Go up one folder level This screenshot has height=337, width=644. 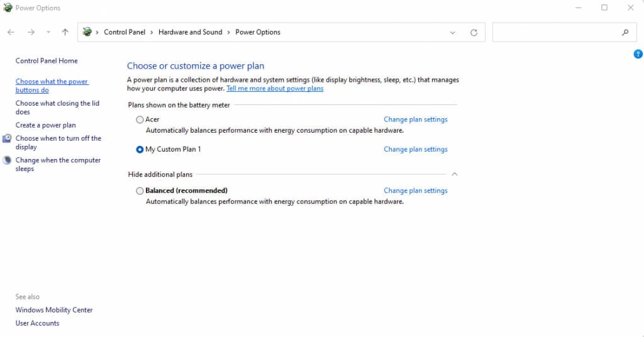[x=65, y=32]
